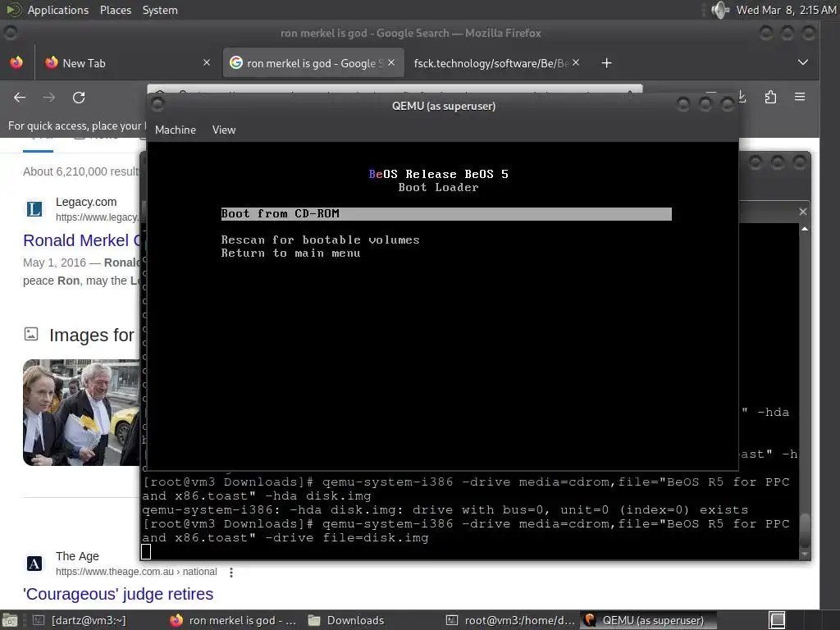Screen dimensions: 840x630
Task: Switch to ron merkel is god Google tab
Action: pos(313,63)
